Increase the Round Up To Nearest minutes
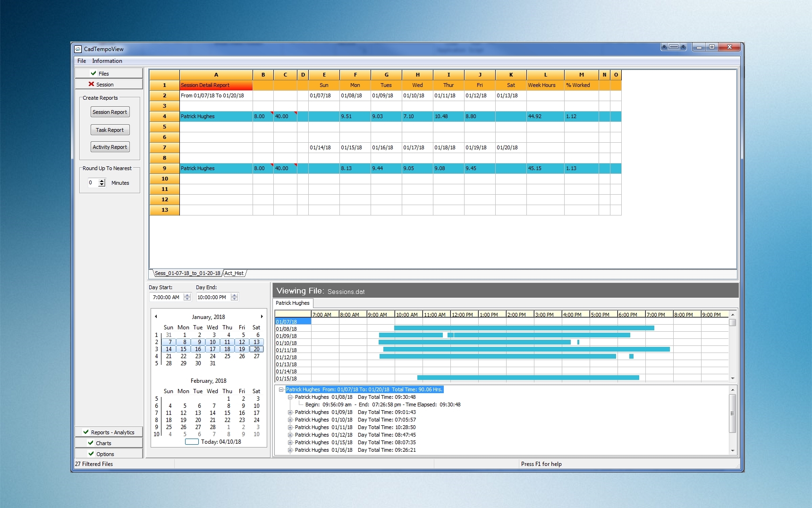This screenshot has width=812, height=508. [102, 181]
